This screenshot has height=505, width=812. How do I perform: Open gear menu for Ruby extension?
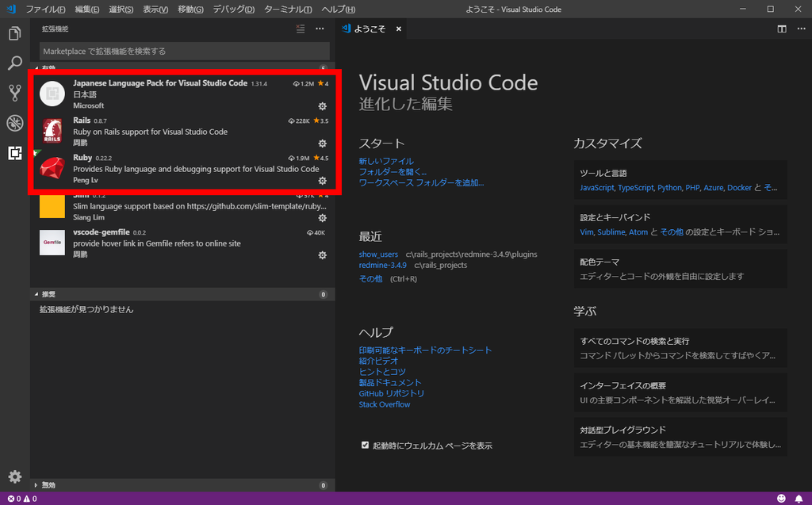pos(322,181)
